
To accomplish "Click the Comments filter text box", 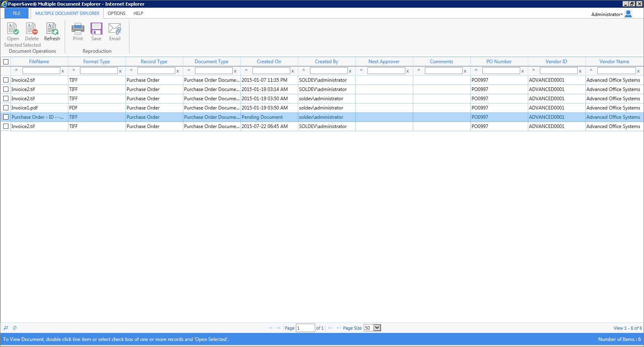I will point(443,70).
